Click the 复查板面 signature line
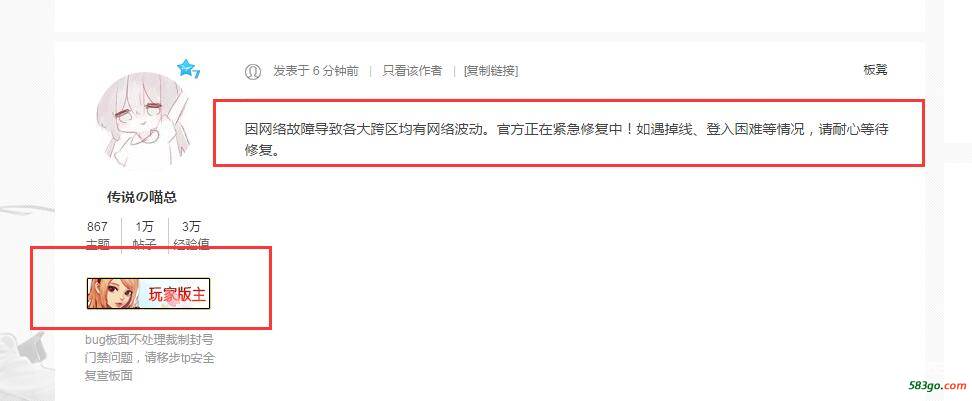 [108, 376]
